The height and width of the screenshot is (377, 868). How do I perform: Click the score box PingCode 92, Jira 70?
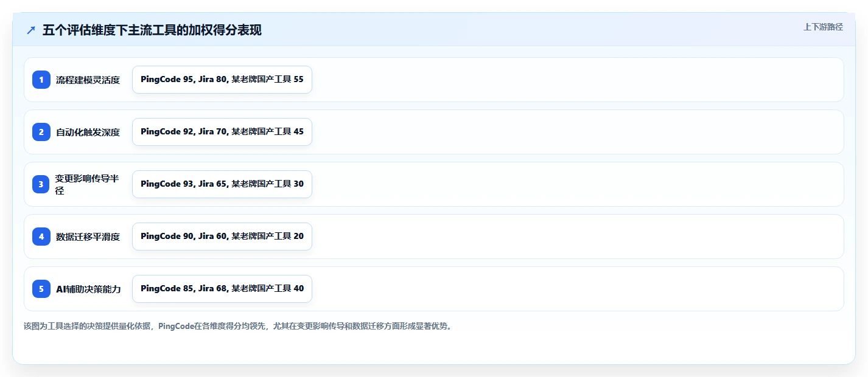pyautogui.click(x=222, y=132)
